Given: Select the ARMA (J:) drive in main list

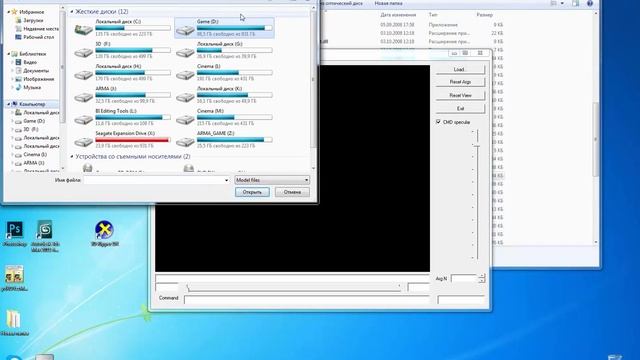Looking at the screenshot, I should 122,95.
